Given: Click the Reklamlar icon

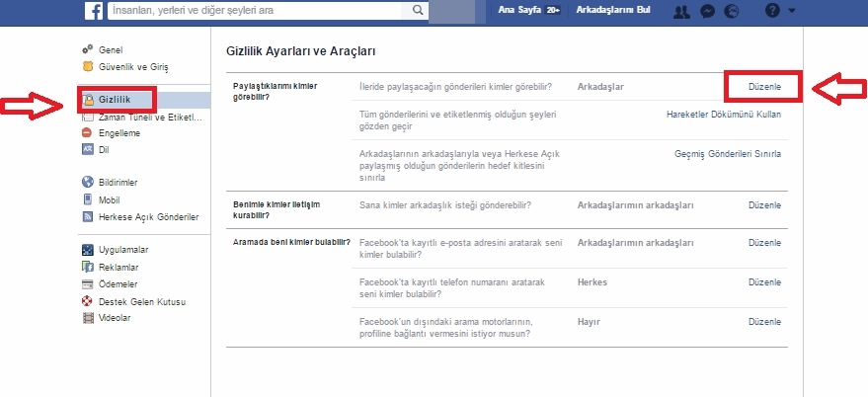Looking at the screenshot, I should tap(88, 267).
